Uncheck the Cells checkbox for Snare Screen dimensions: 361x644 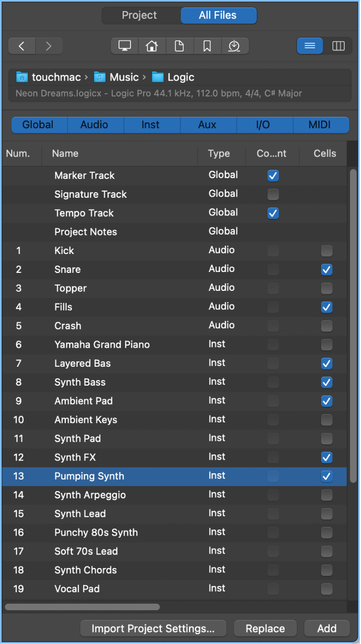click(326, 269)
